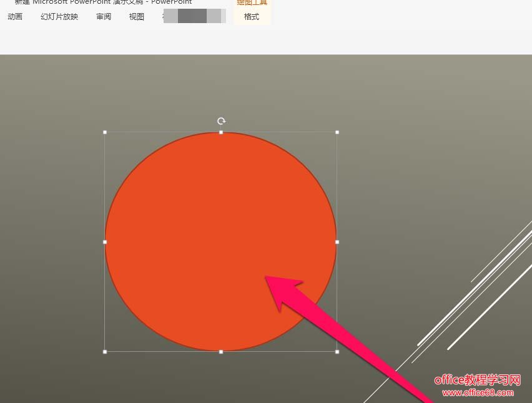Click the bottom-middle resize handle of the circle
Screen dimensions: 532x403
[x=221, y=352]
